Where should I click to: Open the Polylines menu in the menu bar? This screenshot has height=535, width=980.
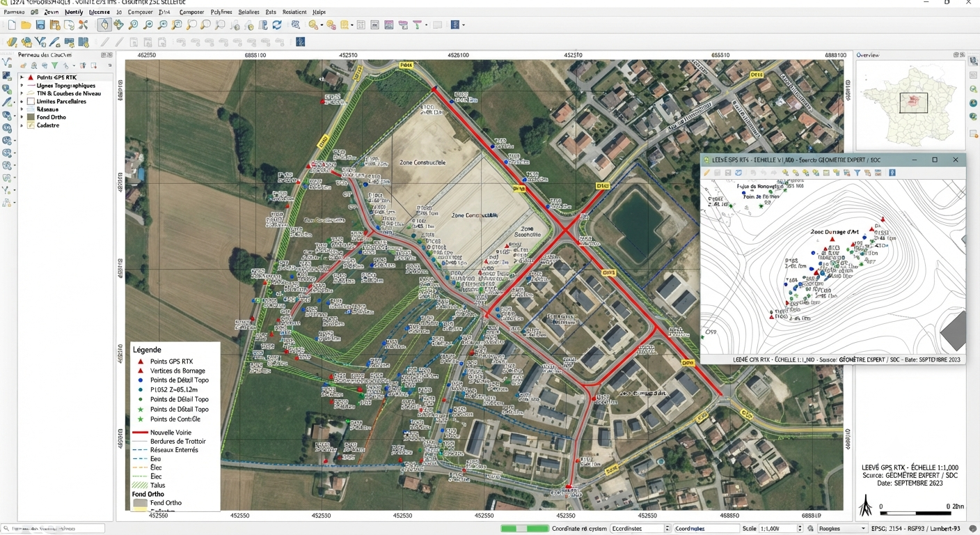(221, 12)
